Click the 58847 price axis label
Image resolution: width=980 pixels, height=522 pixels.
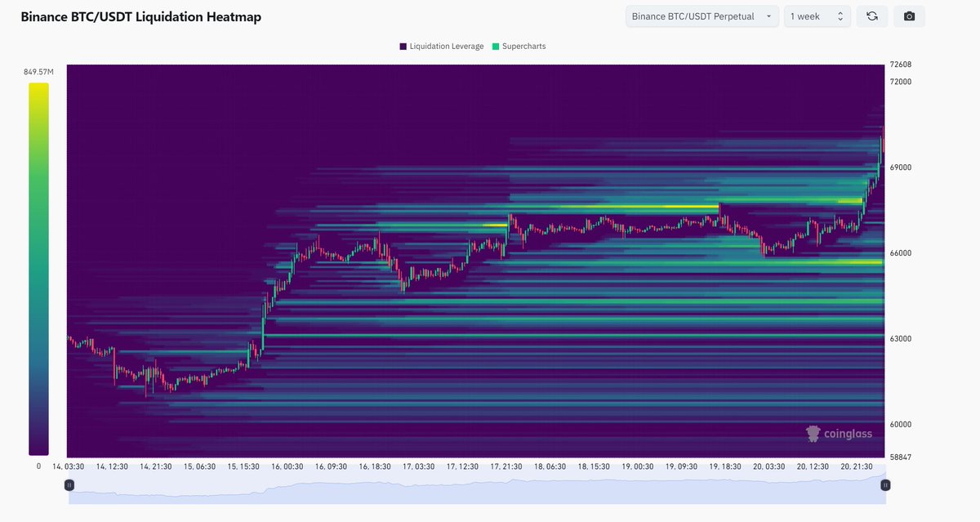point(901,457)
